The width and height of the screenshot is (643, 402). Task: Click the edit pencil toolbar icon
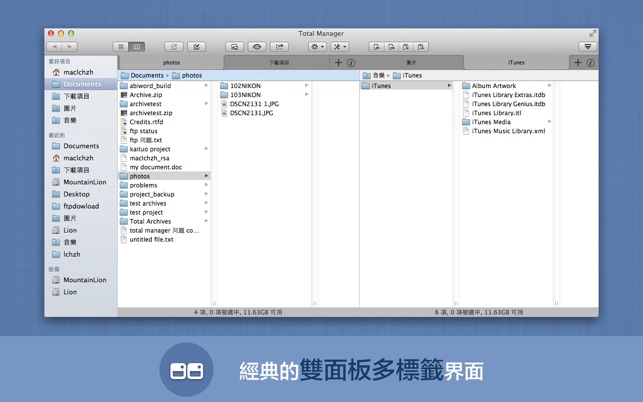[196, 47]
